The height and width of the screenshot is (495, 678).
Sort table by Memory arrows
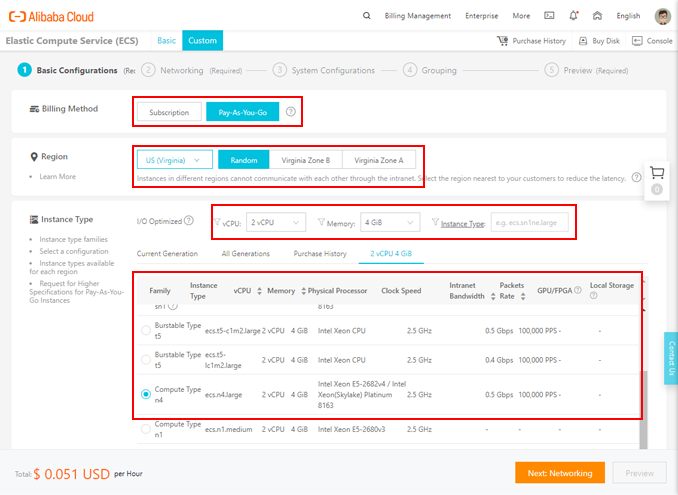(x=304, y=291)
